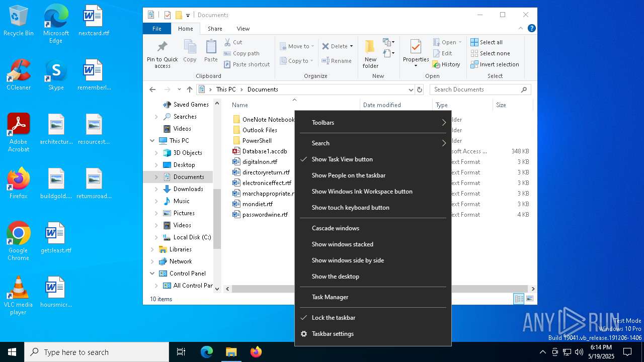Open Taskbar settings

pos(373,334)
